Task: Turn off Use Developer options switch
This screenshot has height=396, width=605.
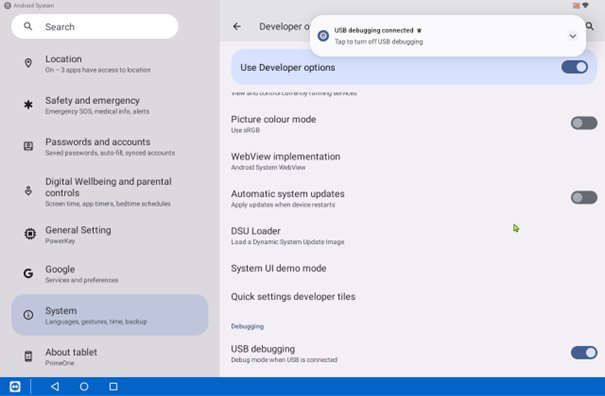Action: 575,67
